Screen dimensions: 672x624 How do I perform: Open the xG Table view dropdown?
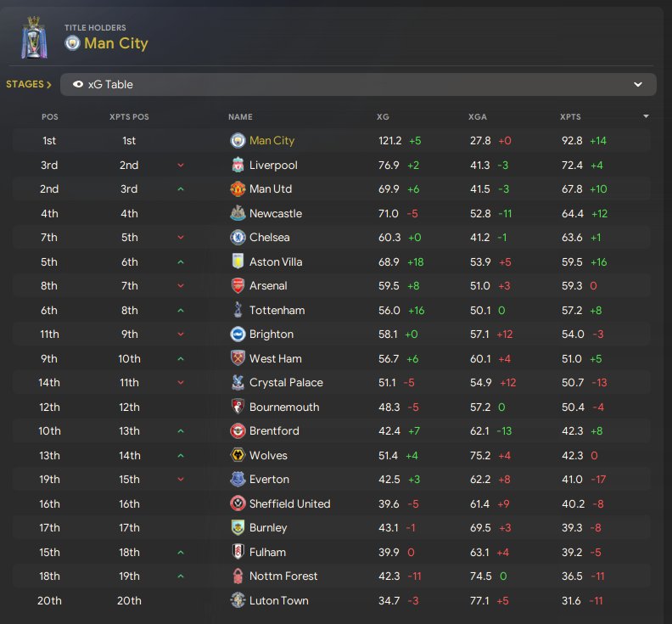click(x=638, y=85)
